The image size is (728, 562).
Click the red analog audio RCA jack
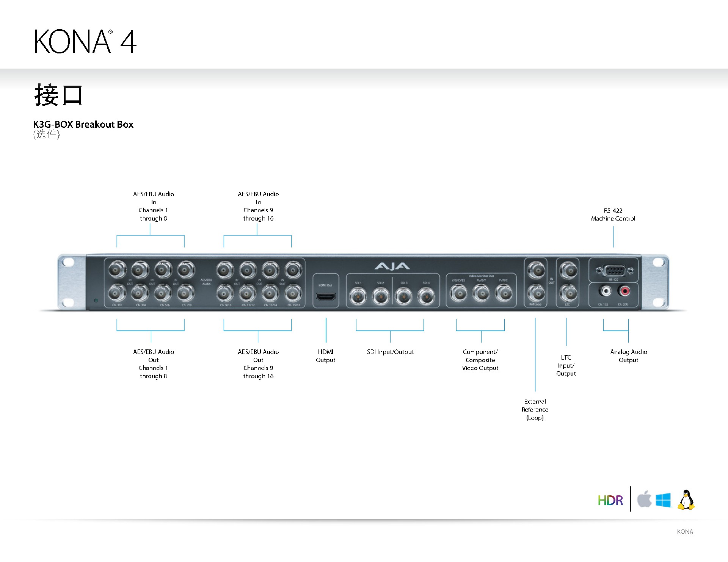tap(624, 291)
